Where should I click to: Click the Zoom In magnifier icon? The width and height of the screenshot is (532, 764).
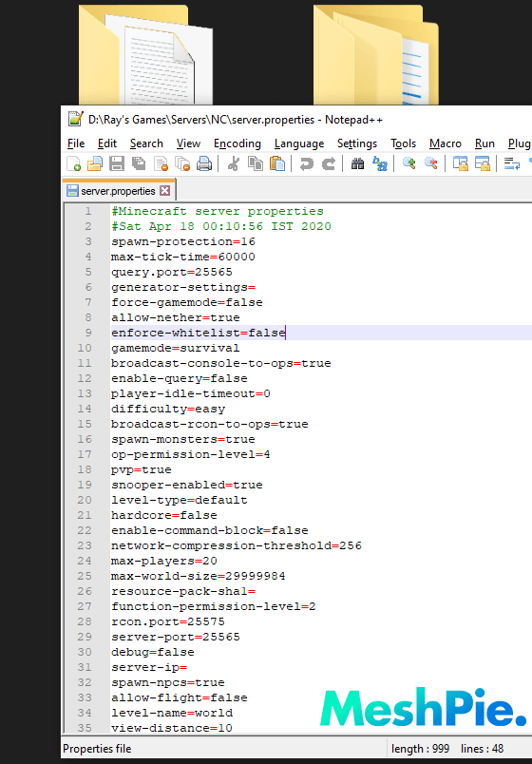pos(408,163)
